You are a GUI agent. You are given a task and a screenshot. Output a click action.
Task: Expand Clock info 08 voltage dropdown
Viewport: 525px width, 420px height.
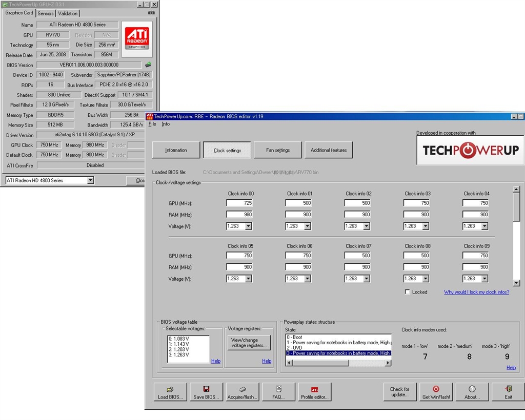[426, 279]
